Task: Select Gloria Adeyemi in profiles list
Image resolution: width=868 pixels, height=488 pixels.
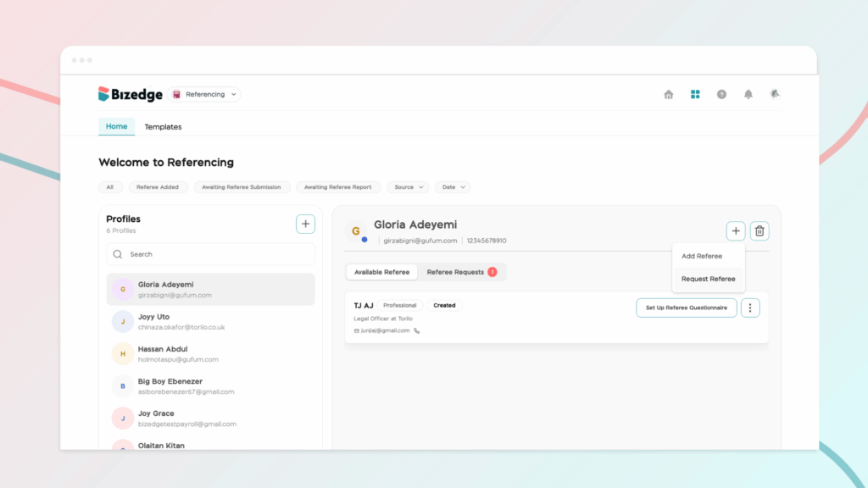Action: (210, 290)
